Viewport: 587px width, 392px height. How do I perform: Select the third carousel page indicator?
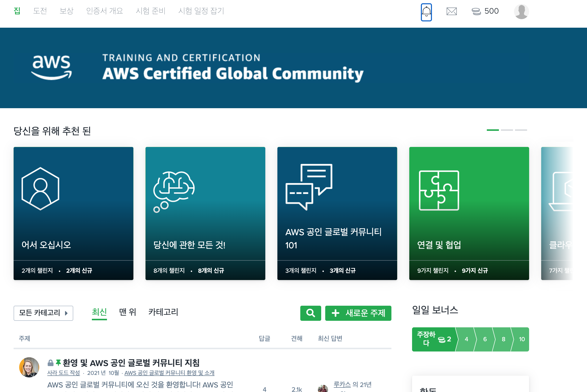pos(521,130)
